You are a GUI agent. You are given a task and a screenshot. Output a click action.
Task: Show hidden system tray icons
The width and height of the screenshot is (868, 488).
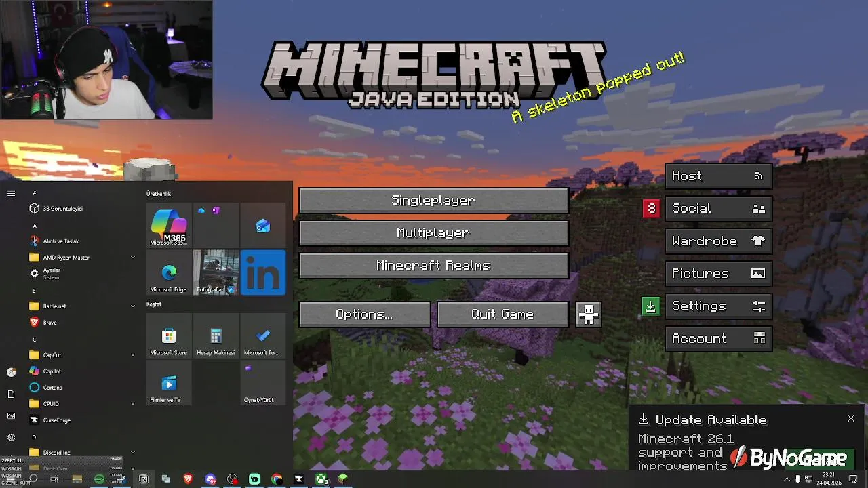(x=787, y=479)
